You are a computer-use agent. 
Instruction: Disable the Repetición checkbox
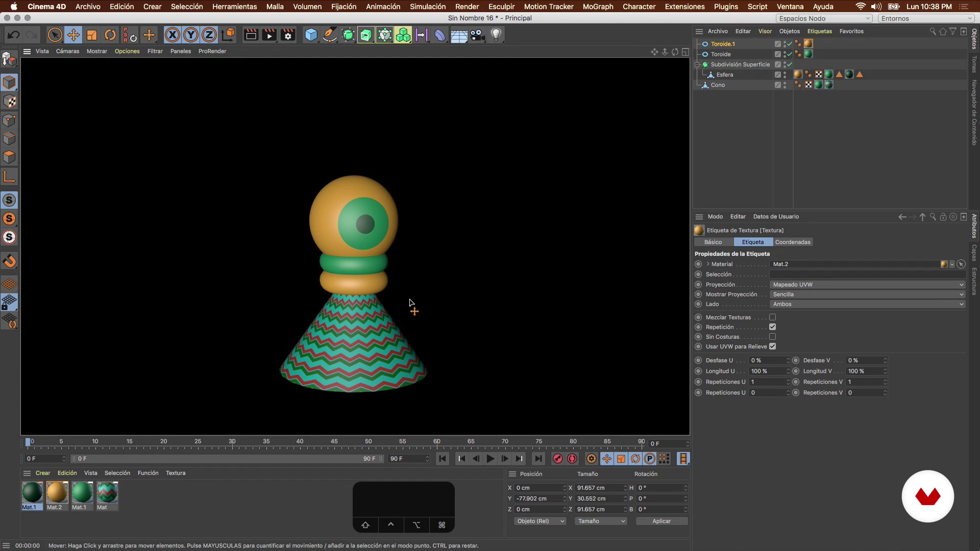(x=772, y=327)
